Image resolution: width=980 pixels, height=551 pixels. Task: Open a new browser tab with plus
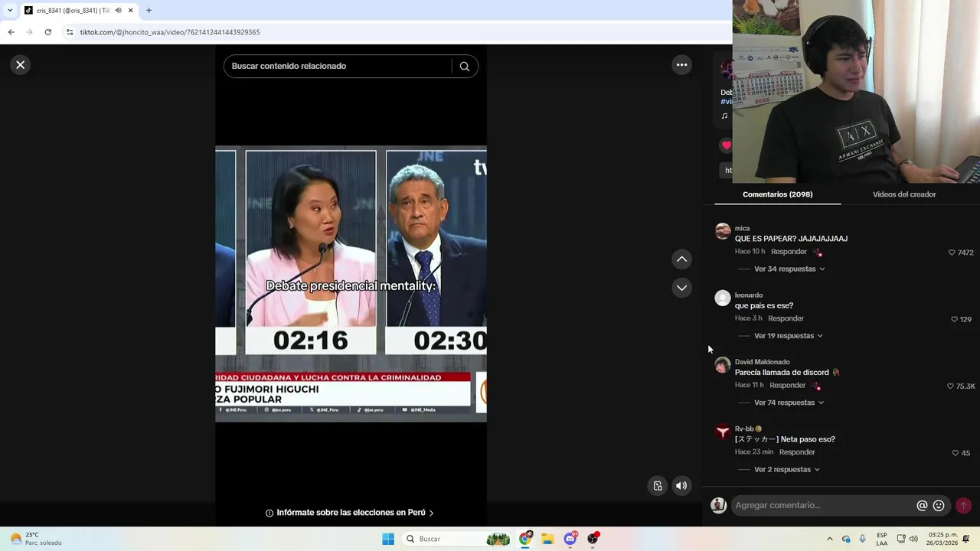tap(149, 11)
